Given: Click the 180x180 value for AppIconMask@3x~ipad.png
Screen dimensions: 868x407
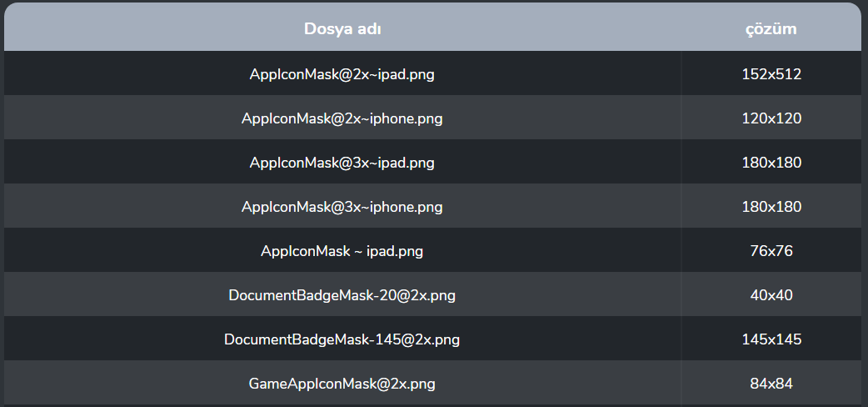Looking at the screenshot, I should 771,163.
